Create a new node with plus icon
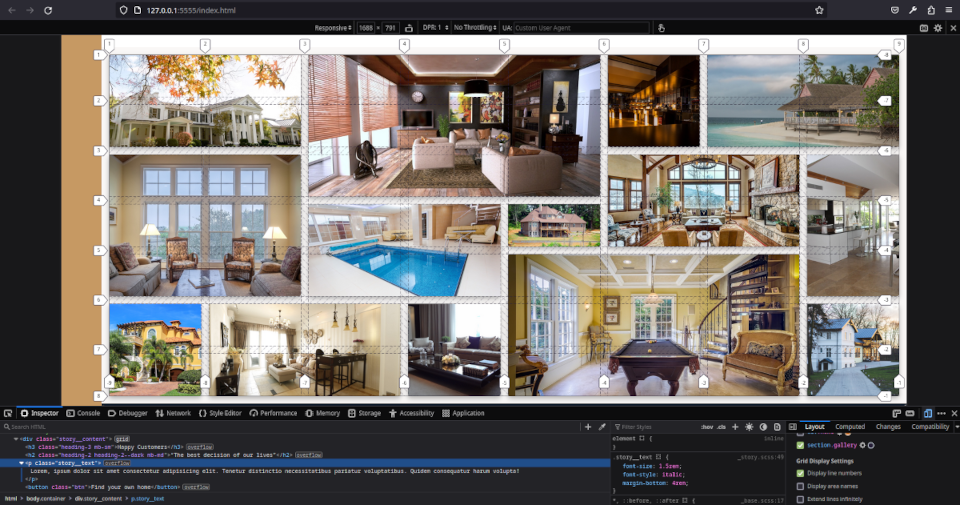Image resolution: width=960 pixels, height=505 pixels. point(588,427)
